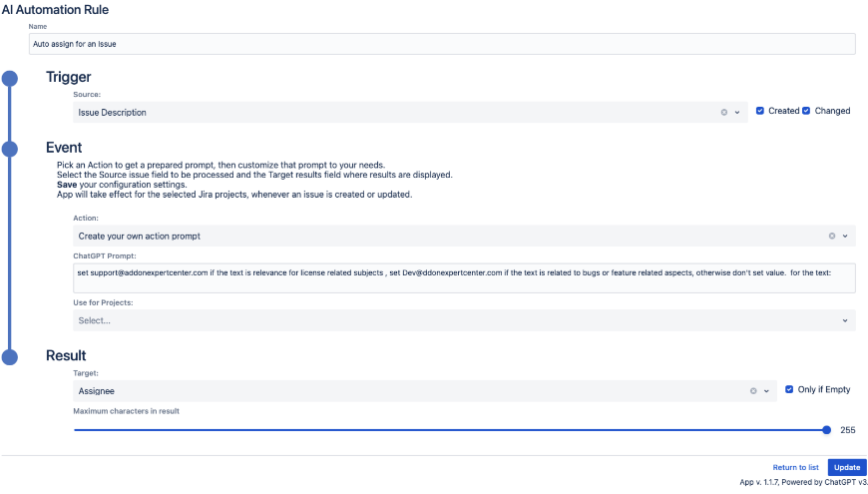The height and width of the screenshot is (494, 868).
Task: Click into the rule Name field
Action: coord(442,44)
